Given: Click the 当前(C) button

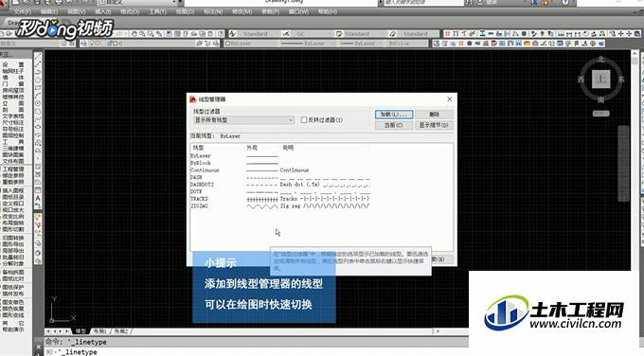Looking at the screenshot, I should pos(394,125).
